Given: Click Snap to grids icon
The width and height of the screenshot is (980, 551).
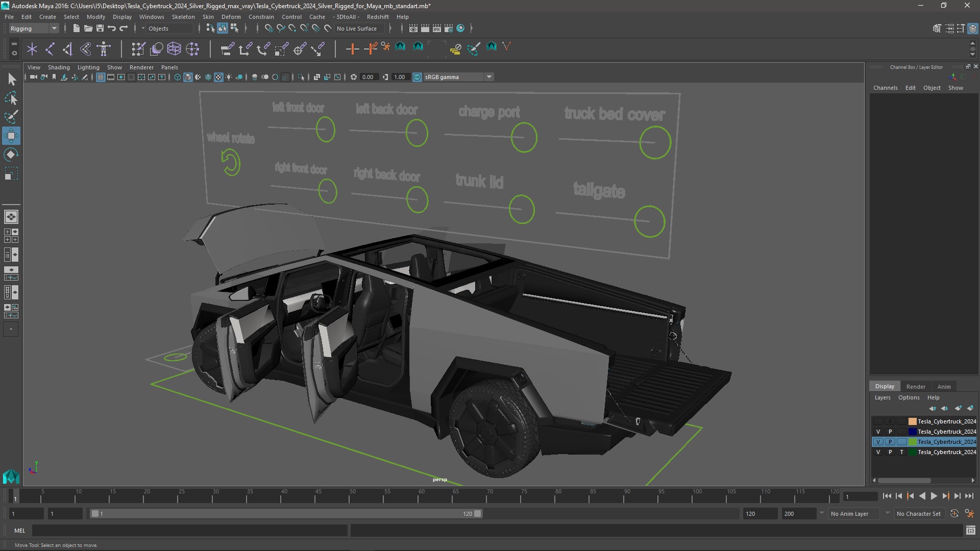Looking at the screenshot, I should (268, 29).
